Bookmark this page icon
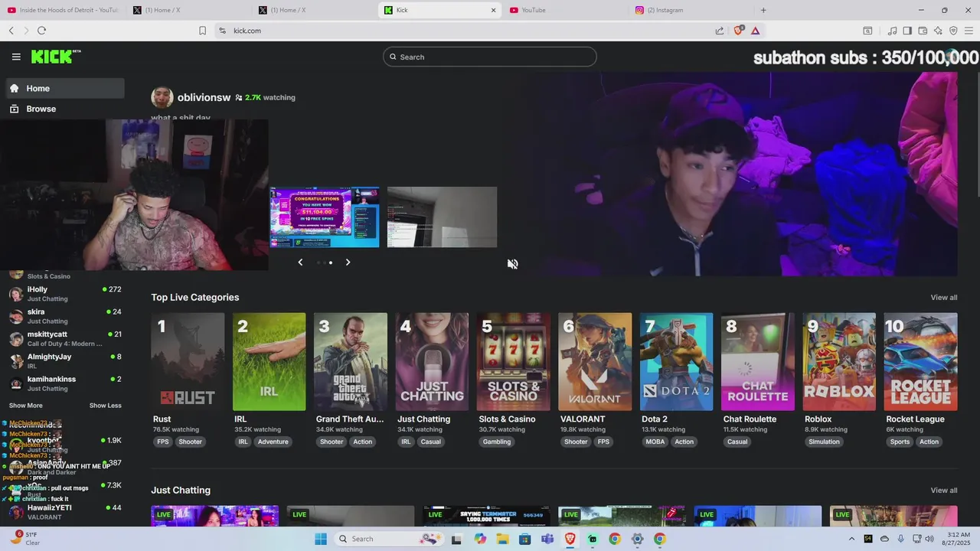The width and height of the screenshot is (980, 551). pyautogui.click(x=202, y=31)
